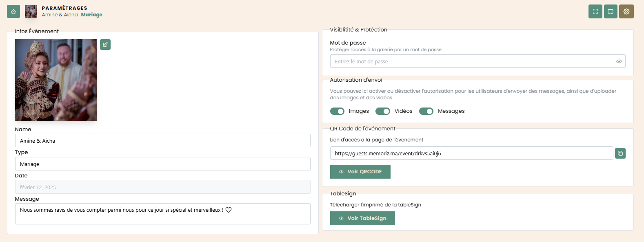
Task: Focus the welcome Message text area
Action: (x=162, y=214)
